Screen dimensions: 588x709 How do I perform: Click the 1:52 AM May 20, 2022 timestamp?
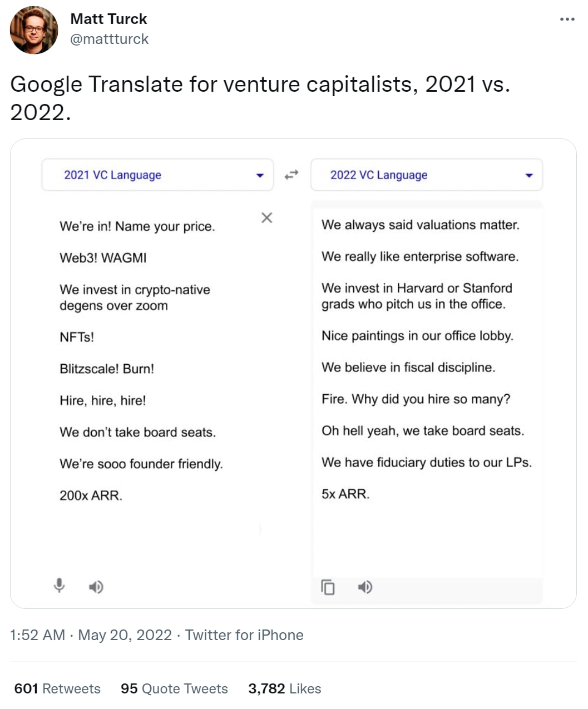pyautogui.click(x=91, y=635)
